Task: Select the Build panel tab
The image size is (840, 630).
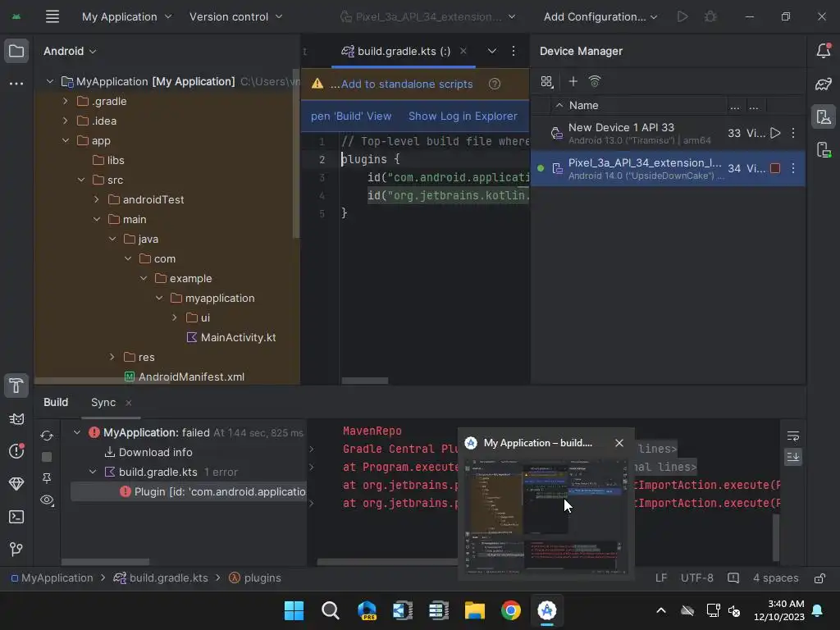Action: (x=56, y=402)
